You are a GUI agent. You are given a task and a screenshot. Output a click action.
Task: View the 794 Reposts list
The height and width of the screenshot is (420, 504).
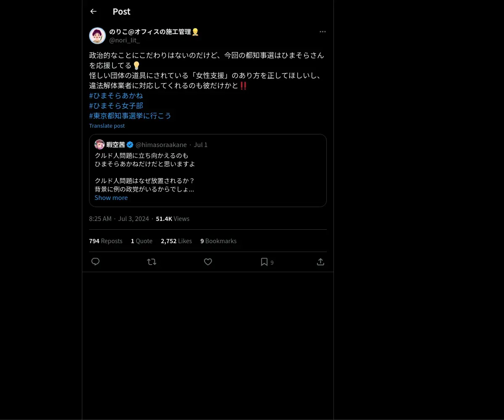point(106,241)
